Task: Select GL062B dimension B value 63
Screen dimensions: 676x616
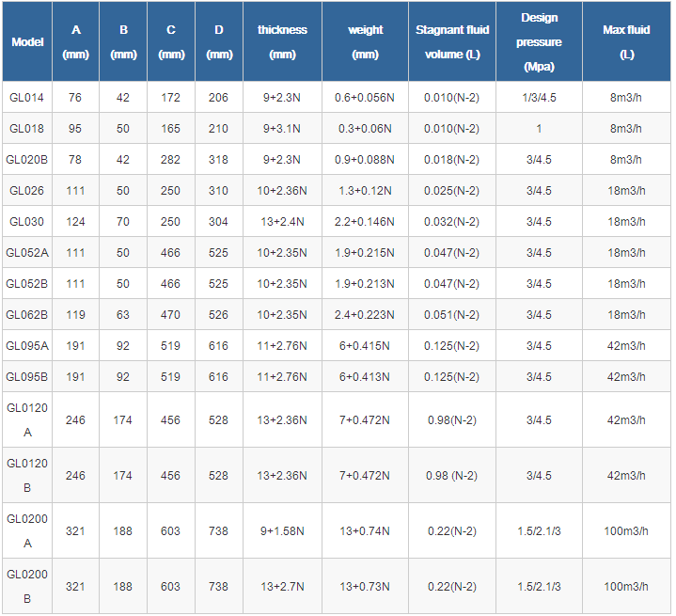Action: tap(123, 315)
